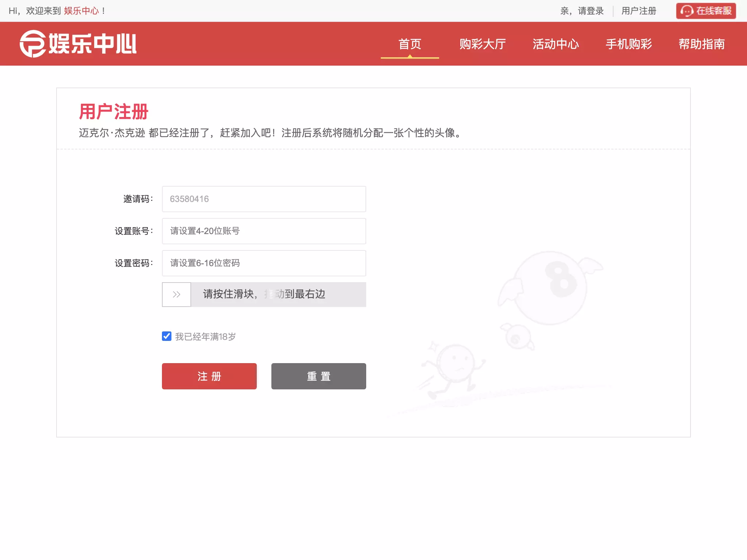The height and width of the screenshot is (560, 747).
Task: Toggle the 我已经年满18岁 checkbox
Action: point(167,336)
